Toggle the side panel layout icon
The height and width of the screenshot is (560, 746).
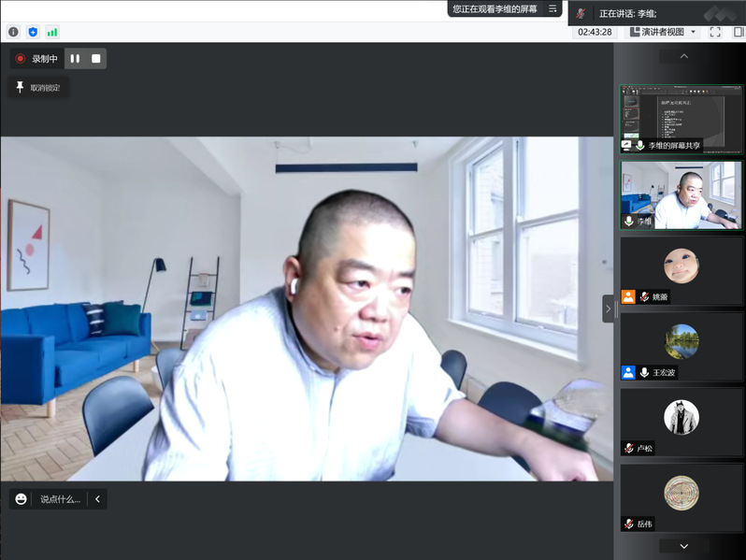pos(738,32)
